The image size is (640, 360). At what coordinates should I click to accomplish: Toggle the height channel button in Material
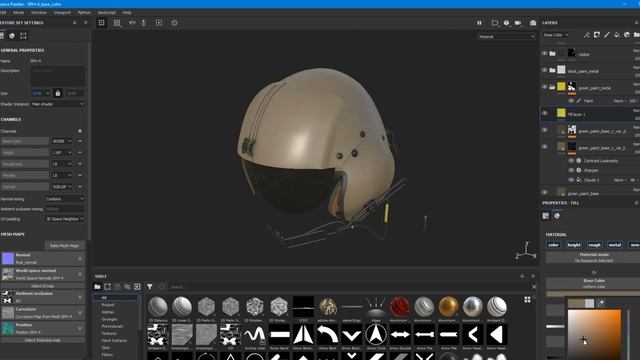coord(574,245)
